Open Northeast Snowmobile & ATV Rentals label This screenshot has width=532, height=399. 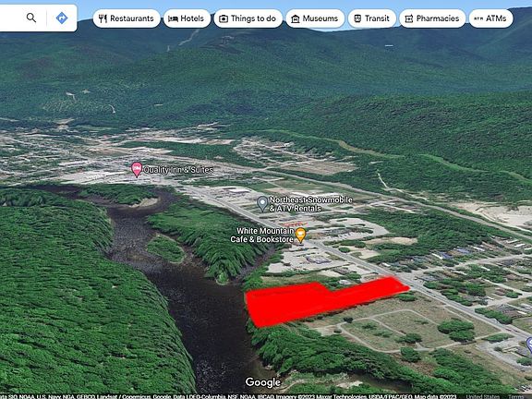click(310, 204)
